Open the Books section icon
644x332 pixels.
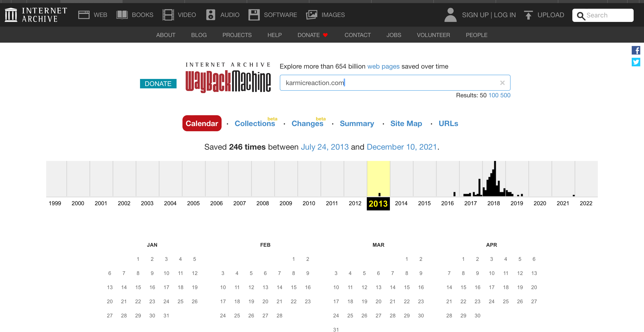pyautogui.click(x=122, y=15)
